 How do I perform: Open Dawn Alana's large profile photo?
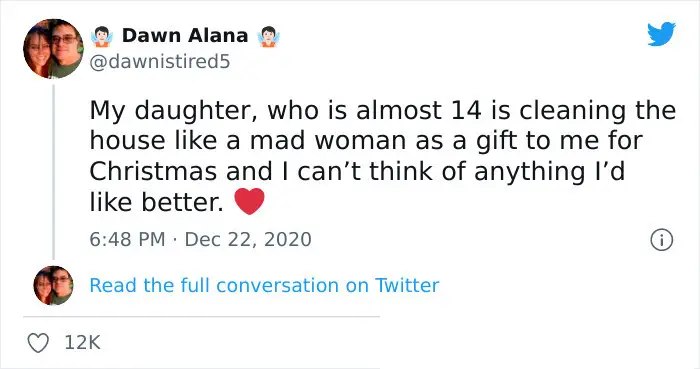tap(53, 49)
